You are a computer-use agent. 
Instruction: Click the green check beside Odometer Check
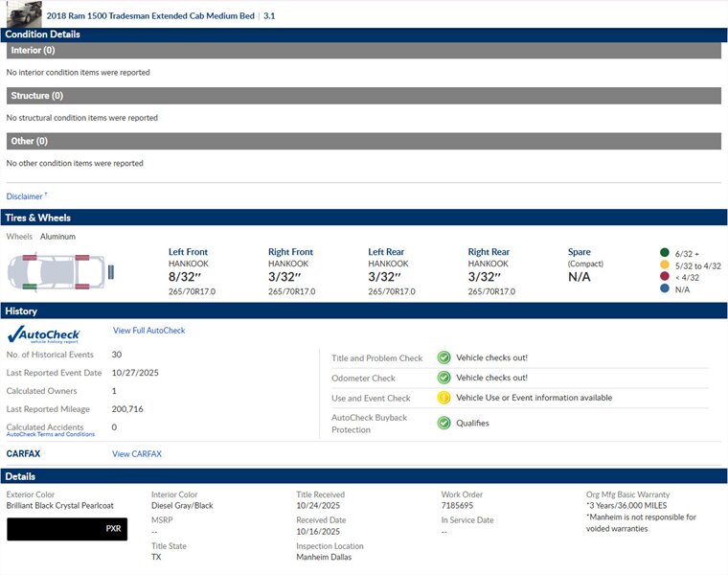(444, 378)
